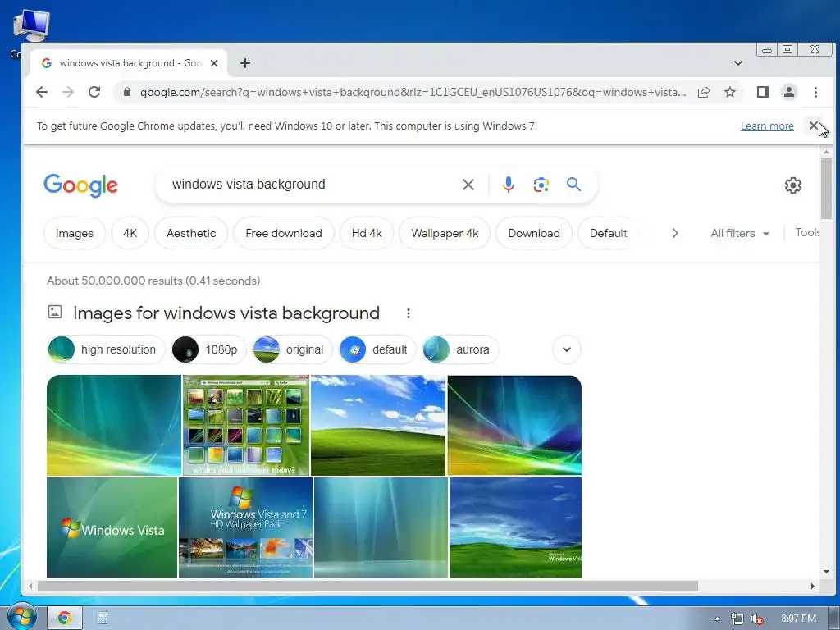Open tab search chevron in title bar
The width and height of the screenshot is (840, 630).
pos(738,63)
